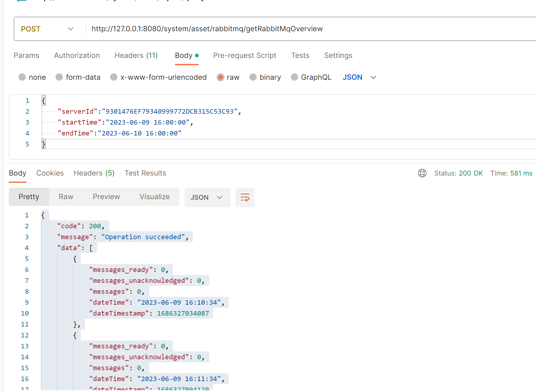Open the Pre-request Script tab
Viewport: 536px width, 392px height.
(244, 55)
